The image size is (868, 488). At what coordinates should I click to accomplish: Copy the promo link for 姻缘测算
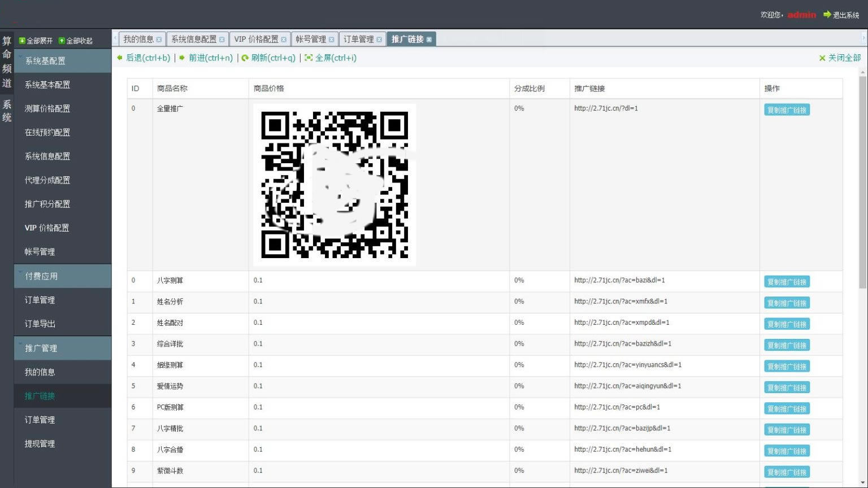tap(787, 367)
